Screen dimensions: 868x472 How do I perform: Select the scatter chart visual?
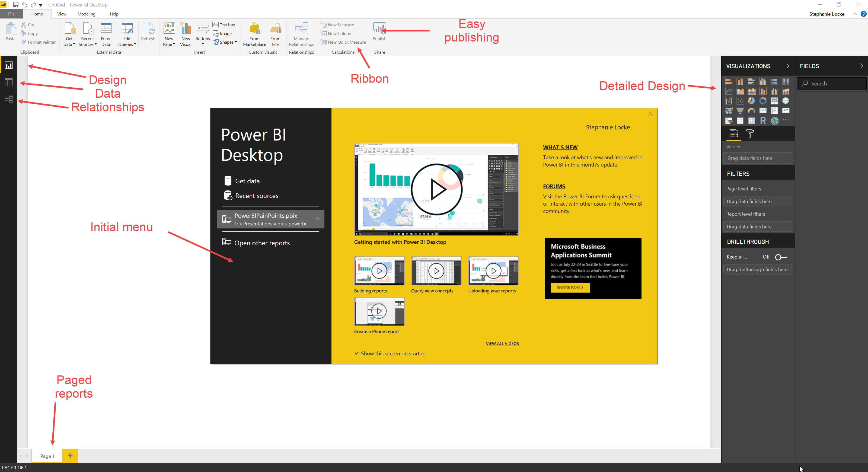740,101
